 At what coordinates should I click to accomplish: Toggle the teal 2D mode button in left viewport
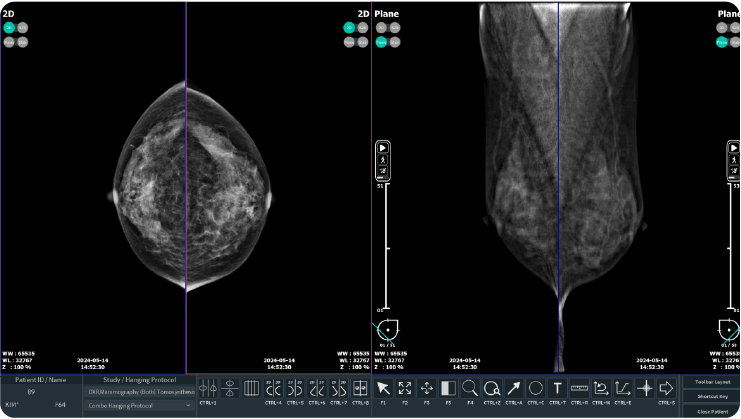pos(9,28)
